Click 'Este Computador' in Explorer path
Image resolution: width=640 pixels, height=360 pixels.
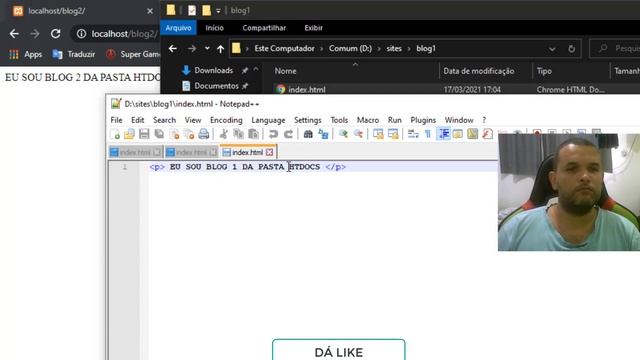coord(284,49)
